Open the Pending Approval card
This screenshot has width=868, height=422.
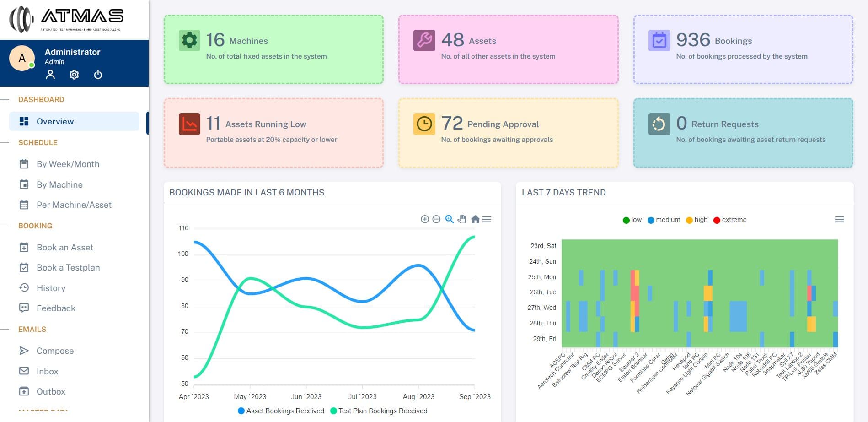(x=509, y=133)
